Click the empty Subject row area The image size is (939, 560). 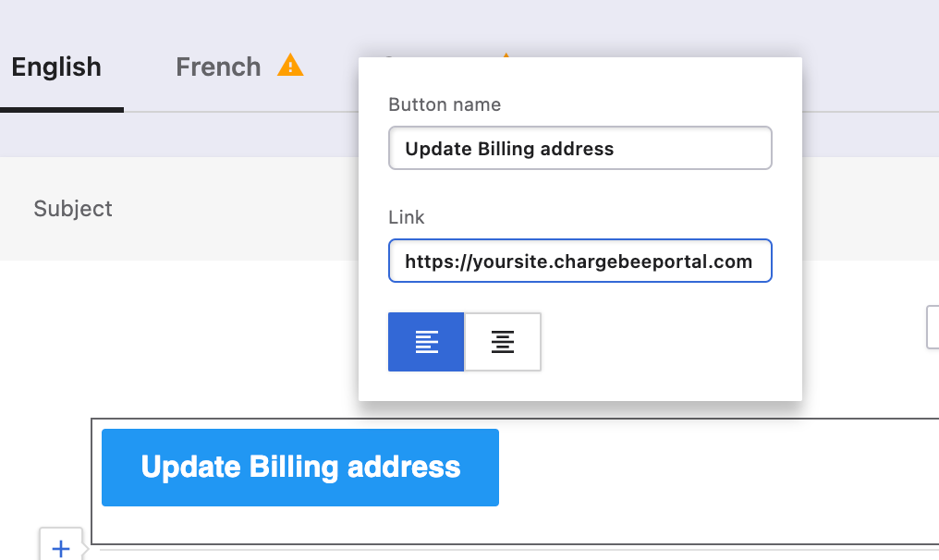tap(231, 209)
